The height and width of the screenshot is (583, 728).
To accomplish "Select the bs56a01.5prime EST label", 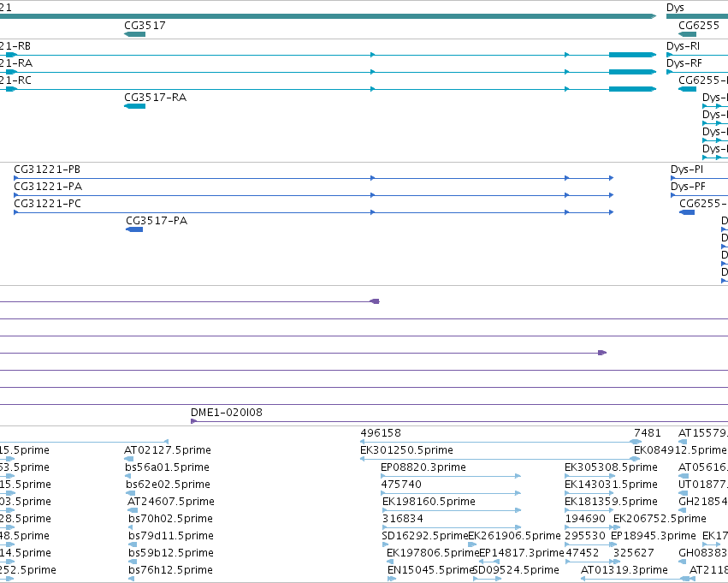I will tap(167, 467).
